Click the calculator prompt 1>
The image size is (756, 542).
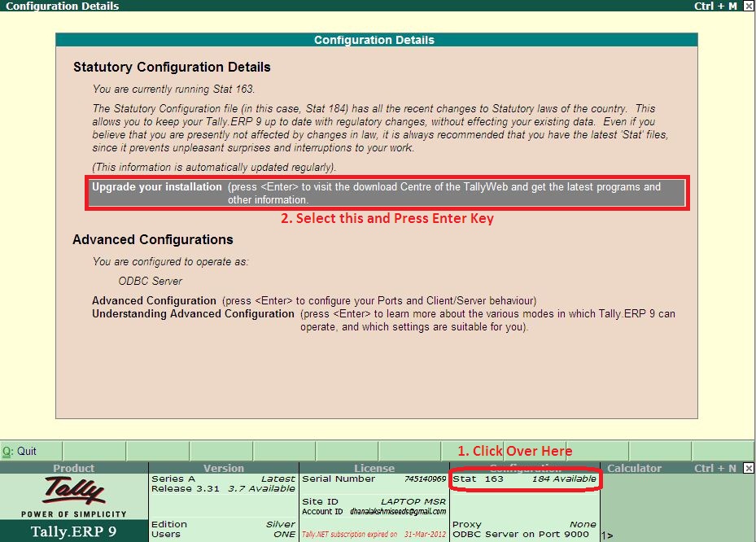pos(607,535)
